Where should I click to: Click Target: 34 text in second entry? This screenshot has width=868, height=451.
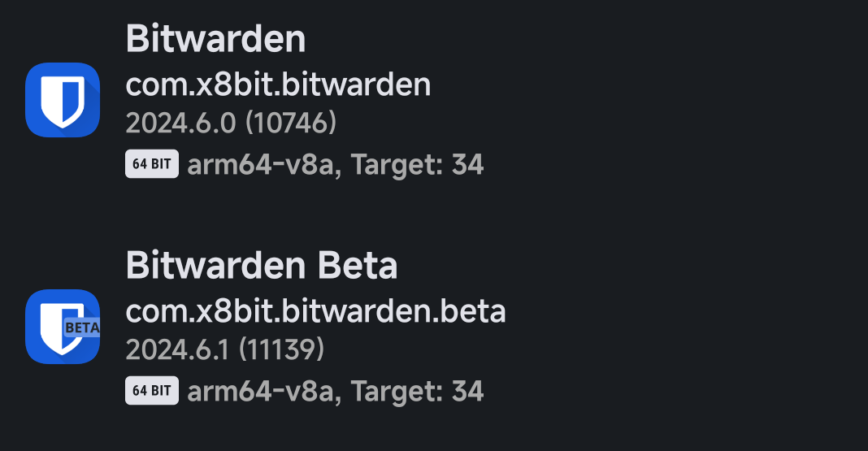(418, 391)
